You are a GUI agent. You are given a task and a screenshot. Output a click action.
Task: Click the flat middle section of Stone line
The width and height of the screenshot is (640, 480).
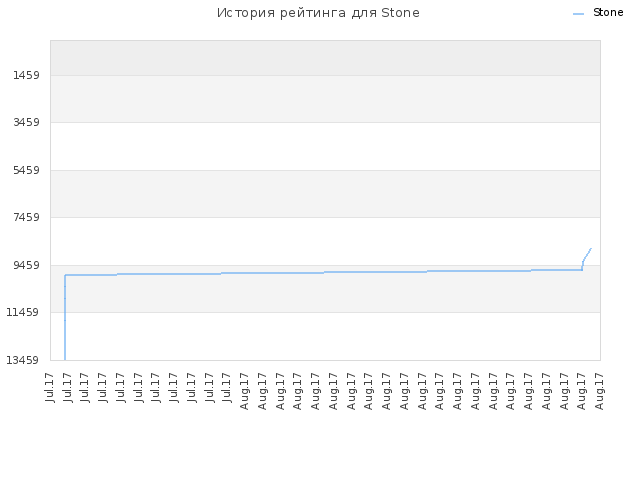pos(325,272)
